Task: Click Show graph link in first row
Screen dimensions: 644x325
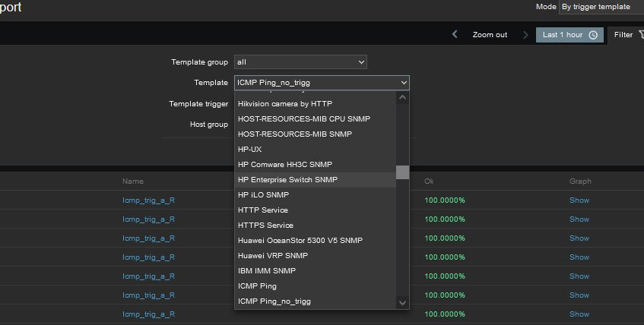Action: pyautogui.click(x=579, y=200)
